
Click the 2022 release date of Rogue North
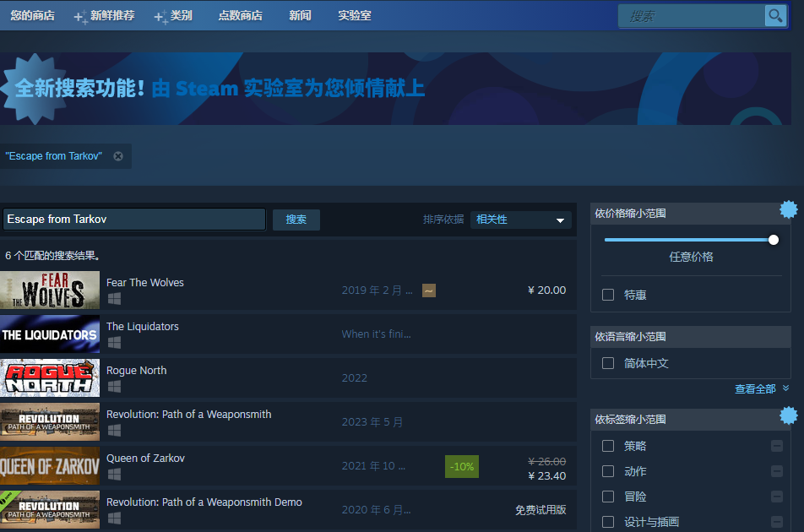pyautogui.click(x=355, y=378)
